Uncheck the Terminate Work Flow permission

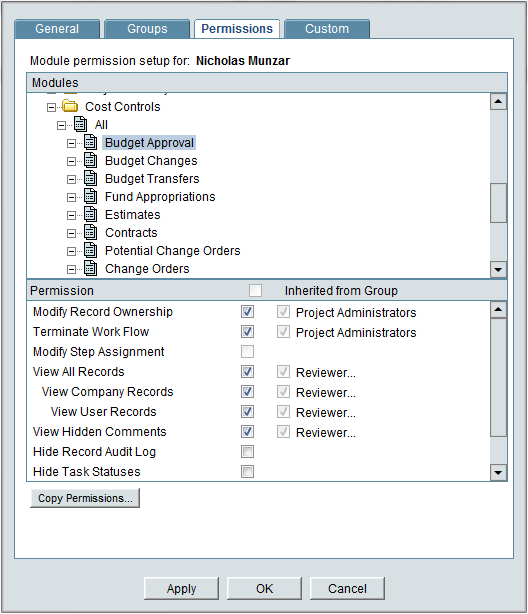pyautogui.click(x=247, y=331)
